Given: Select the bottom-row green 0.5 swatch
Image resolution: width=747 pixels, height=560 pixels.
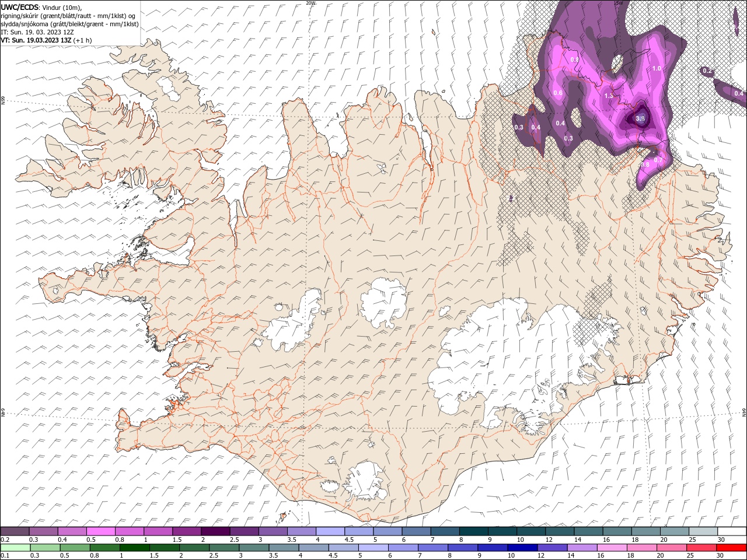Looking at the screenshot, I should [75, 548].
